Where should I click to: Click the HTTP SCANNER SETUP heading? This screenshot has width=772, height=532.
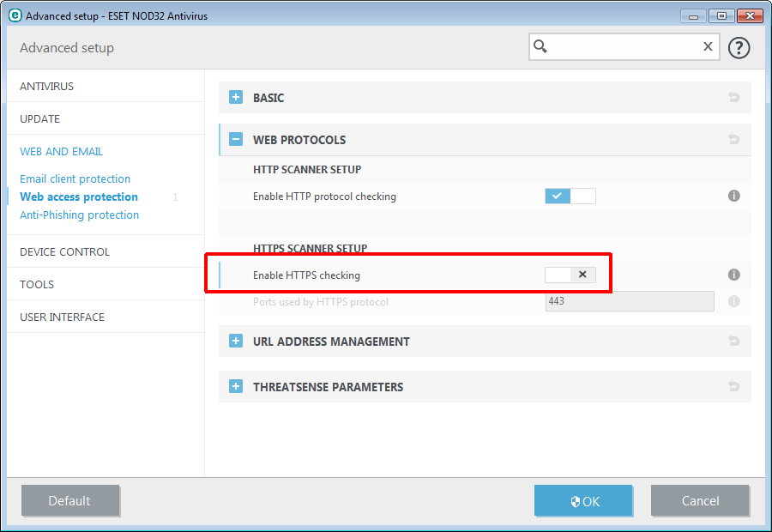click(307, 169)
